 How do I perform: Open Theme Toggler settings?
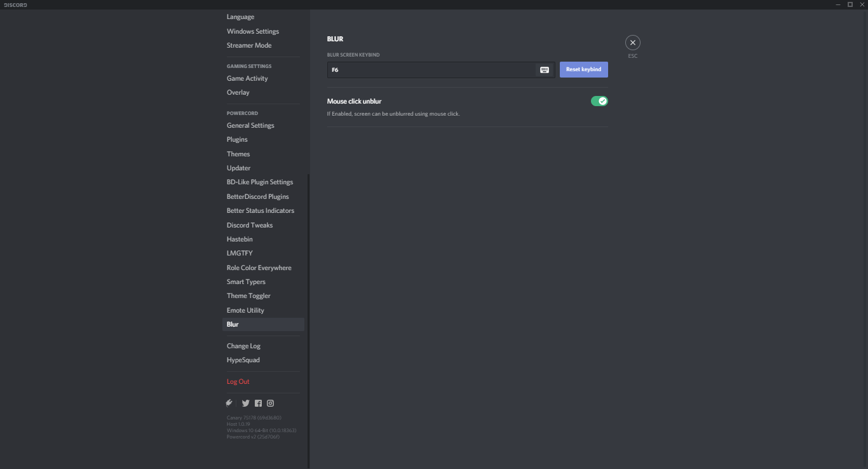coord(263,296)
